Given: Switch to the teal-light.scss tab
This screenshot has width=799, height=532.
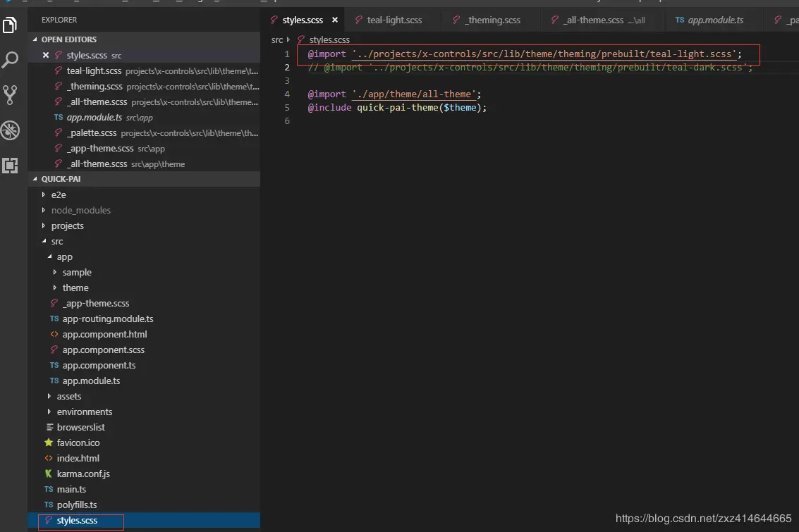Looking at the screenshot, I should [394, 20].
